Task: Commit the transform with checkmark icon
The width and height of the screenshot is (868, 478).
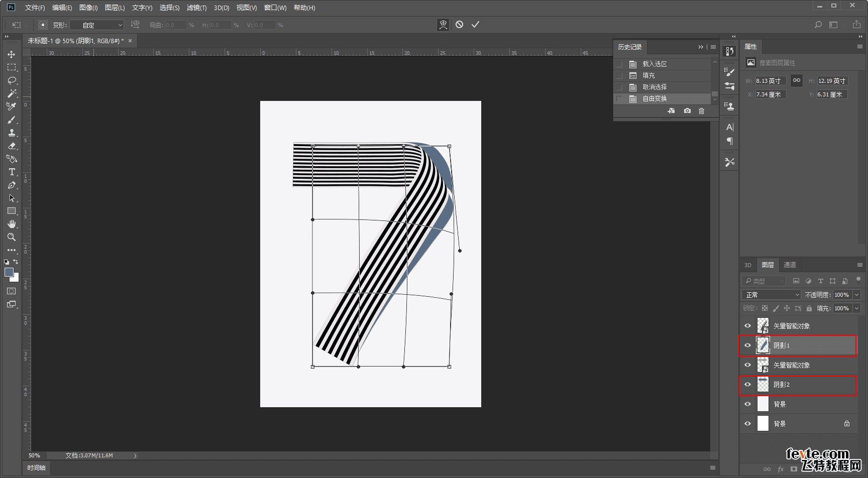Action: click(x=475, y=25)
